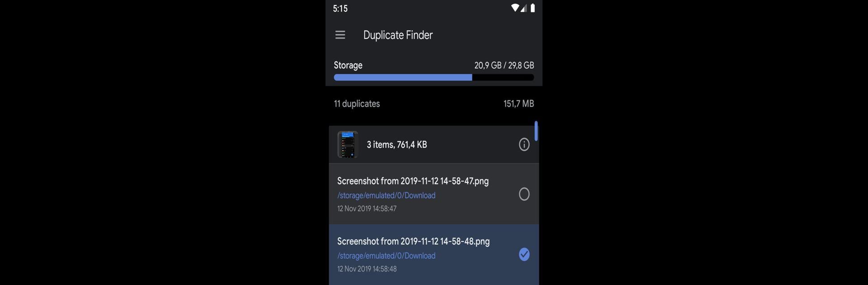The image size is (868, 285).
Task: Tap the battery indicator icon
Action: pyautogui.click(x=533, y=8)
